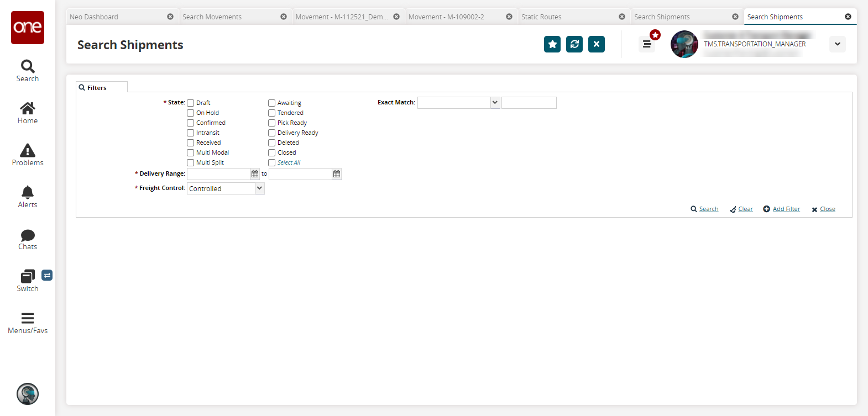Open Delivery Range start date calendar
Viewport: 868px width, 416px height.
(x=255, y=174)
